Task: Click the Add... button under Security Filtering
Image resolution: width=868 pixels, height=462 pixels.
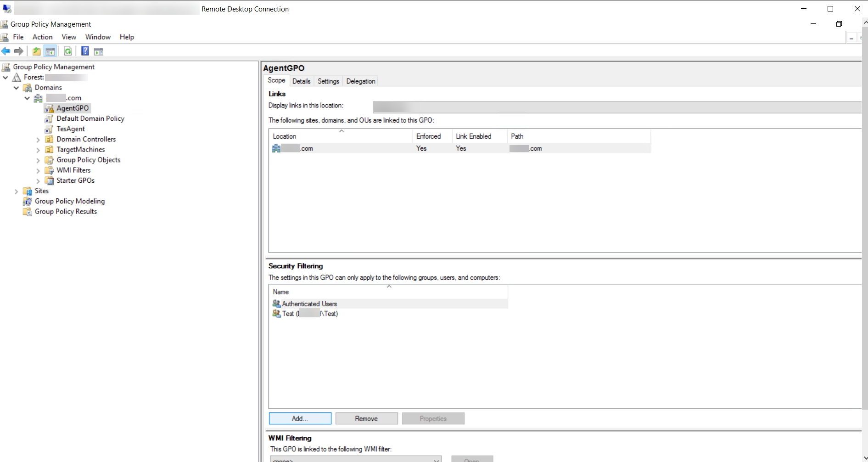Action: coord(300,418)
